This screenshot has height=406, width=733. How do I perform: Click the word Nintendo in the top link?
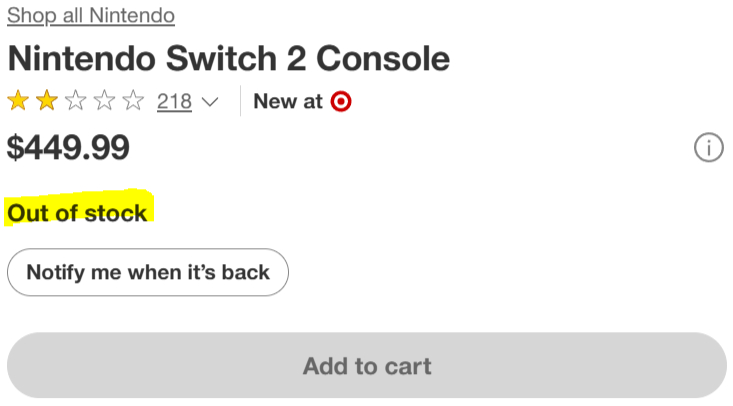click(x=131, y=15)
